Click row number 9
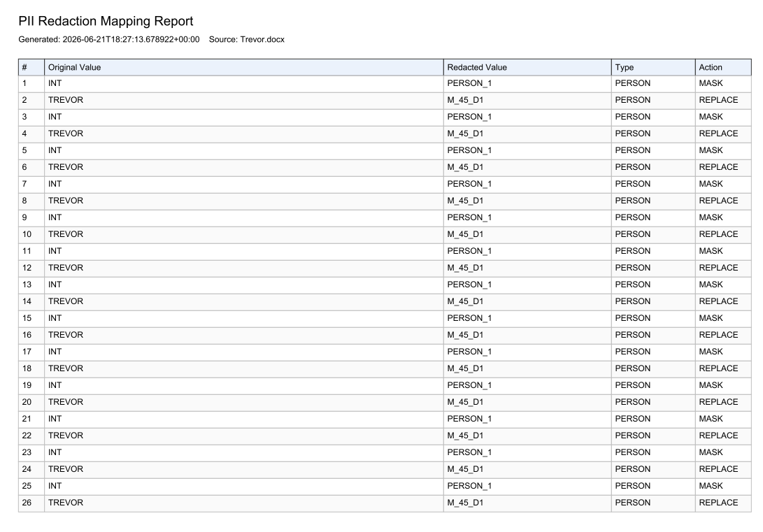 tap(24, 217)
